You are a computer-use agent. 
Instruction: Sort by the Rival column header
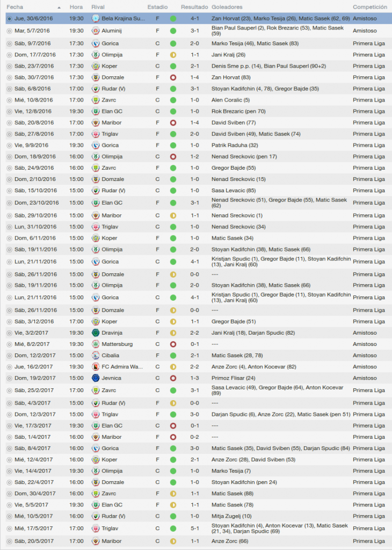coord(98,7)
